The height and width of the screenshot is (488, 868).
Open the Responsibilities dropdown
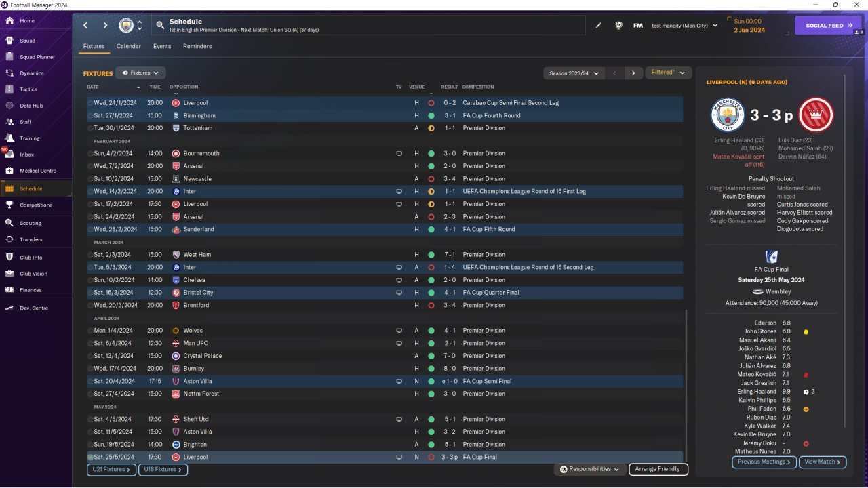589,469
